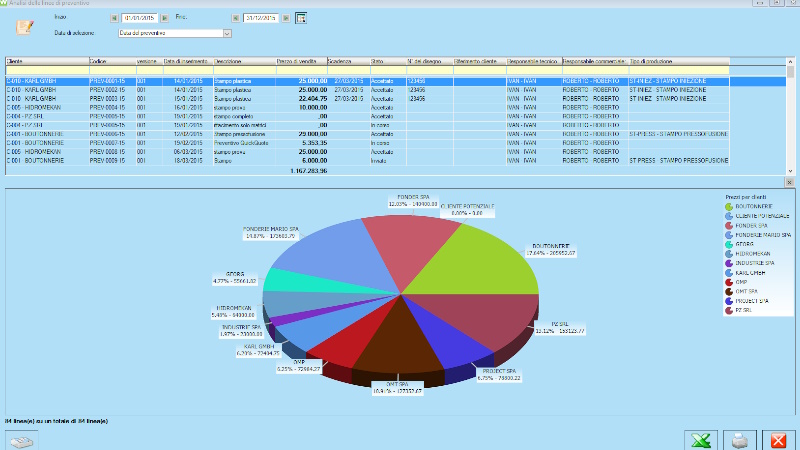Click the FONDERIE MARIO SPA chart label
This screenshot has height=450, width=800.
tap(270, 233)
